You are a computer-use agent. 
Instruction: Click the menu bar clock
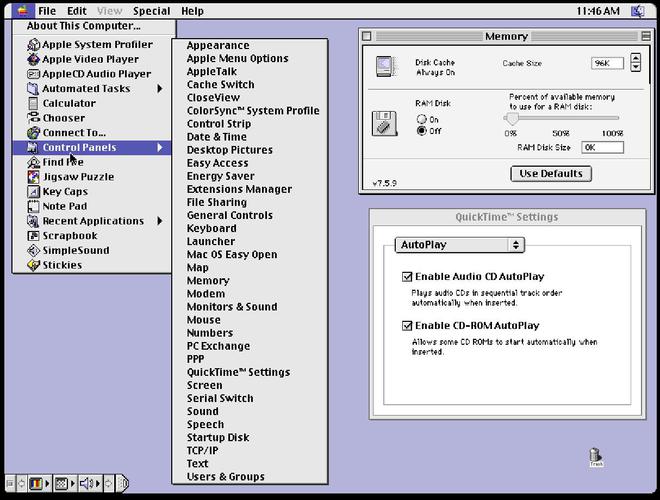click(x=598, y=11)
